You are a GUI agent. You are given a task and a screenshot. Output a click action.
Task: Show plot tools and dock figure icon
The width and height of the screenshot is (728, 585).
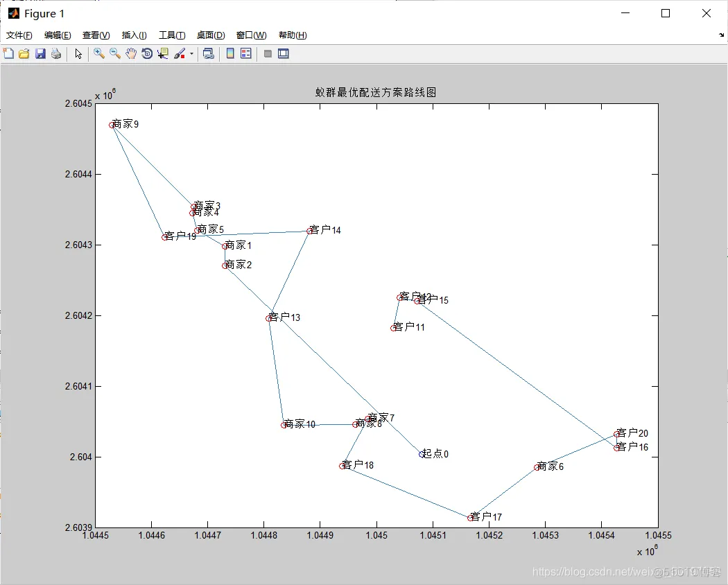[283, 53]
